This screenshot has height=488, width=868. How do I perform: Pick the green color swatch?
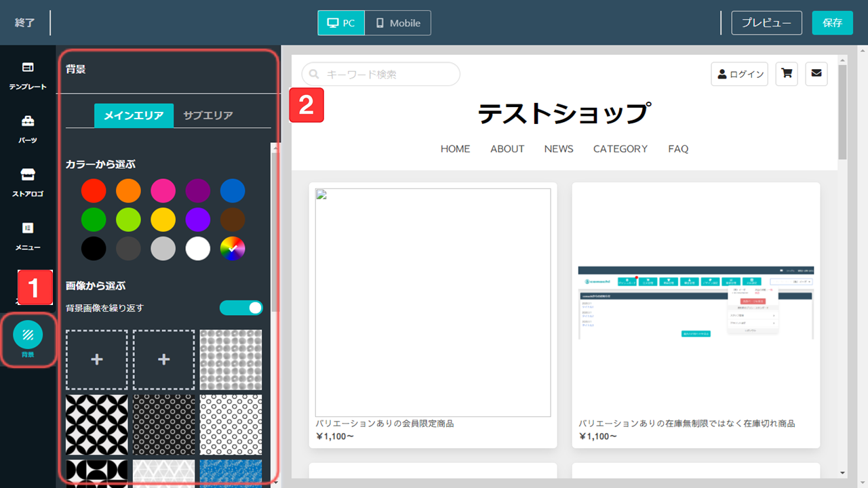[x=94, y=220]
